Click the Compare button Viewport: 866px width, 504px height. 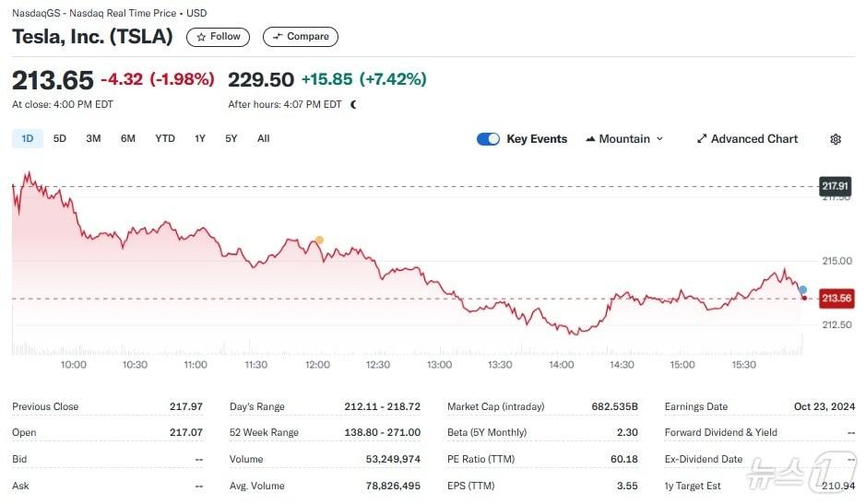[x=301, y=37]
